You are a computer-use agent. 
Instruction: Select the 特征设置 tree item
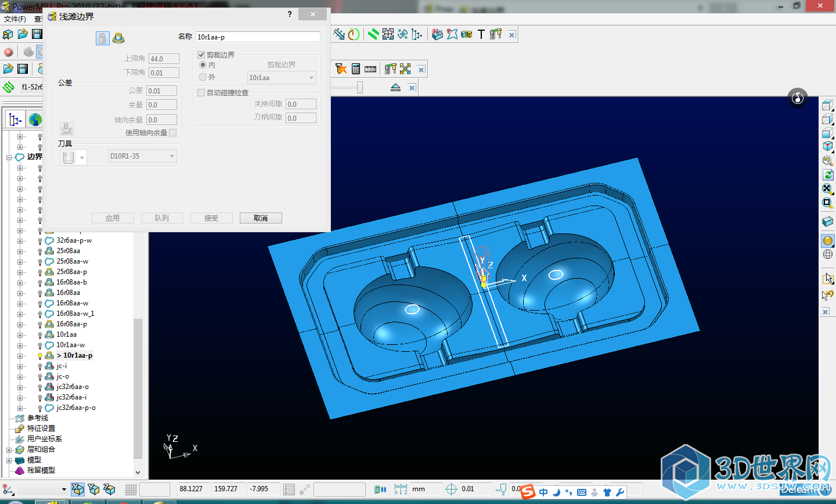(41, 429)
